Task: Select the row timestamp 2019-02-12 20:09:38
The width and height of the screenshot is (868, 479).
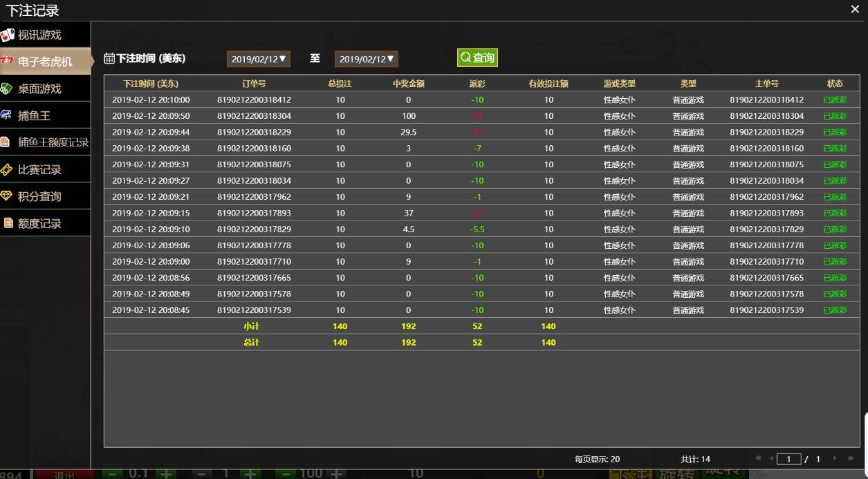Action: (x=151, y=148)
